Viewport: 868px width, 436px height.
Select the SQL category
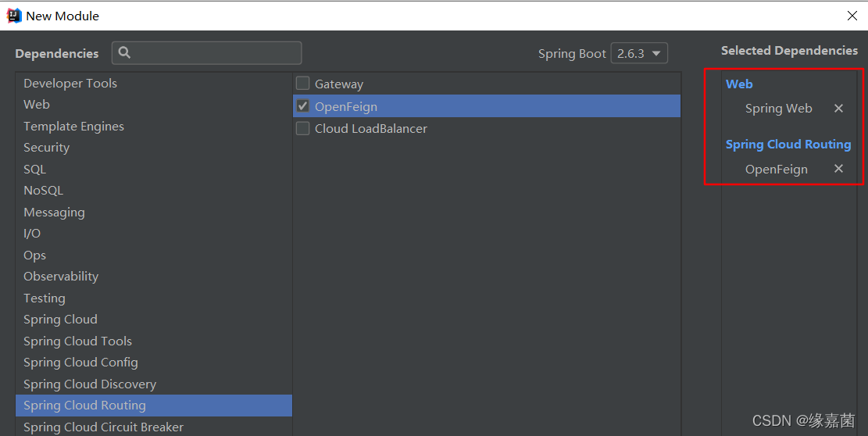[154, 170]
